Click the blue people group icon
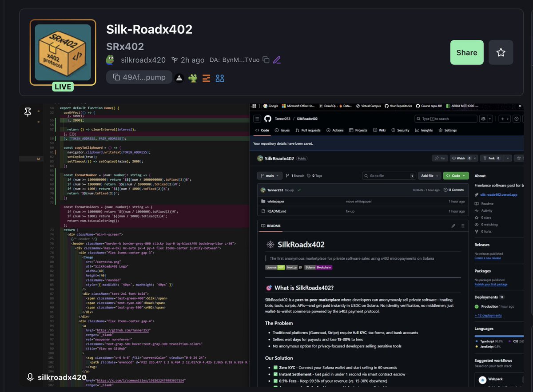533x392 pixels. tap(219, 78)
